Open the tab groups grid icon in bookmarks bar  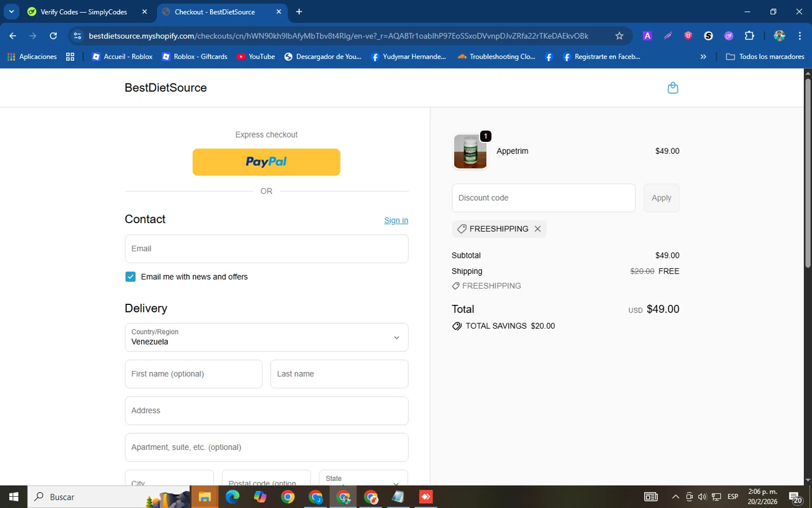(70, 56)
